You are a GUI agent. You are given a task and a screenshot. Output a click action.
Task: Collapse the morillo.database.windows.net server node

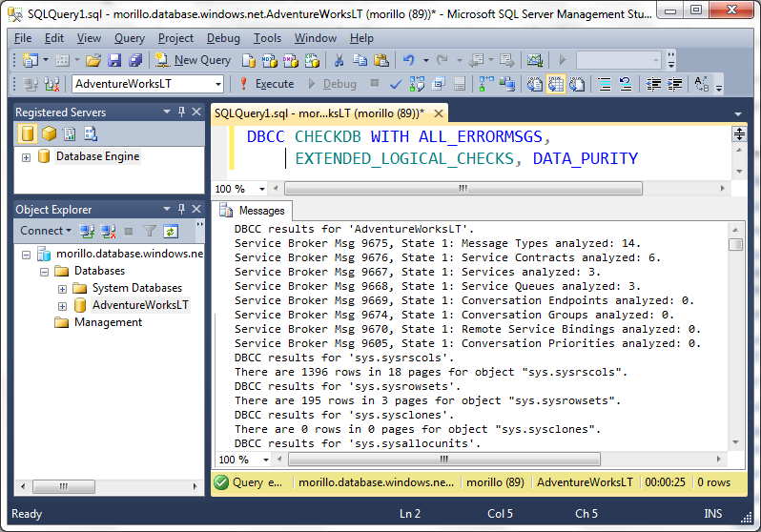click(26, 255)
